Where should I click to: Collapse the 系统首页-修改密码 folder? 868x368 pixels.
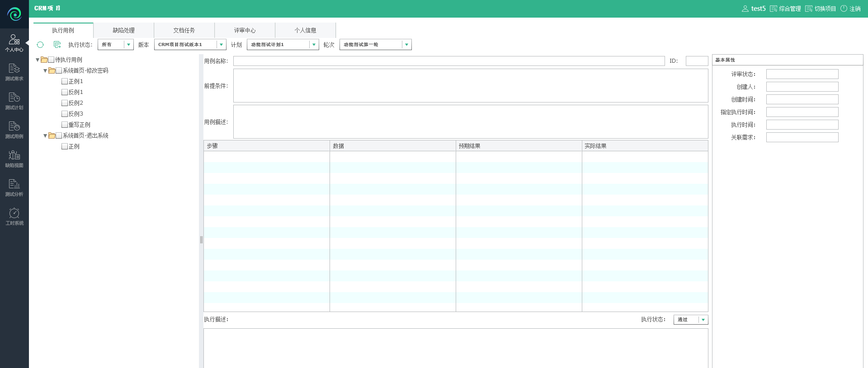coord(45,71)
